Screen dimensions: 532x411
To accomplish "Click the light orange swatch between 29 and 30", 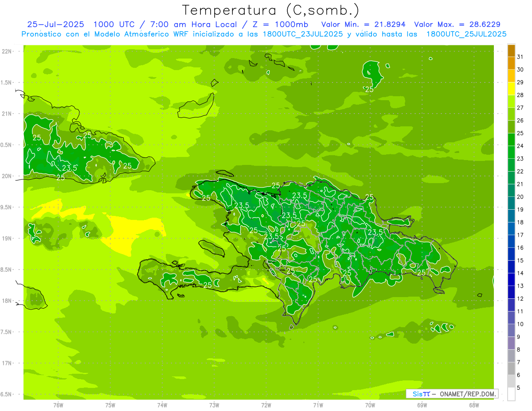I will tap(511, 76).
